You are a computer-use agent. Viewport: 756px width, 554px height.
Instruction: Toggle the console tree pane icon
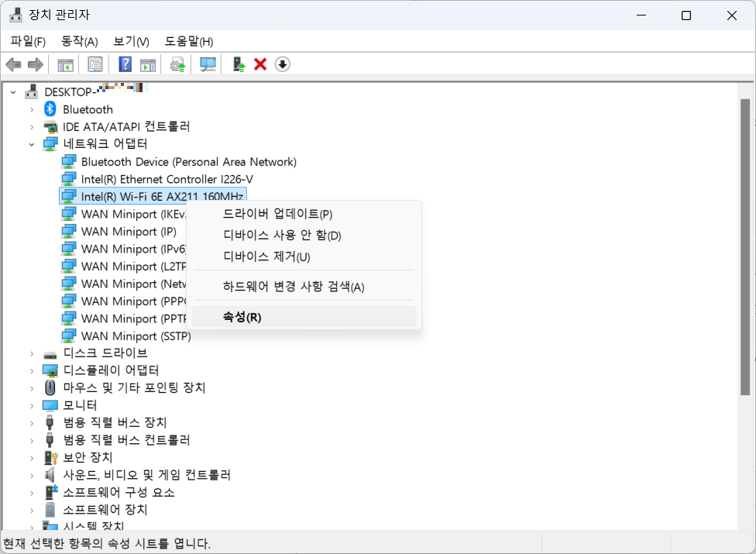65,64
